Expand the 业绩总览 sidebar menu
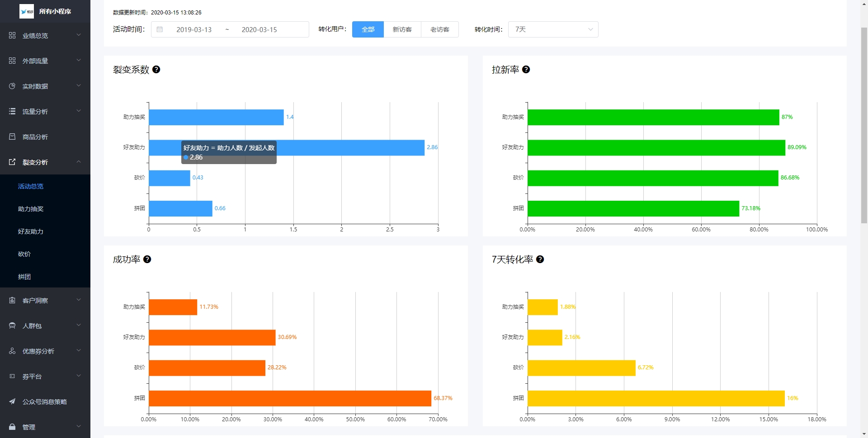868x438 pixels. pos(45,35)
